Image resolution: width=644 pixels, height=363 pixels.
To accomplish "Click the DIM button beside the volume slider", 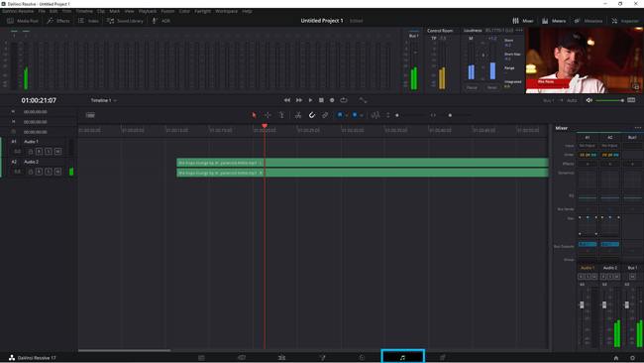I will 631,100.
